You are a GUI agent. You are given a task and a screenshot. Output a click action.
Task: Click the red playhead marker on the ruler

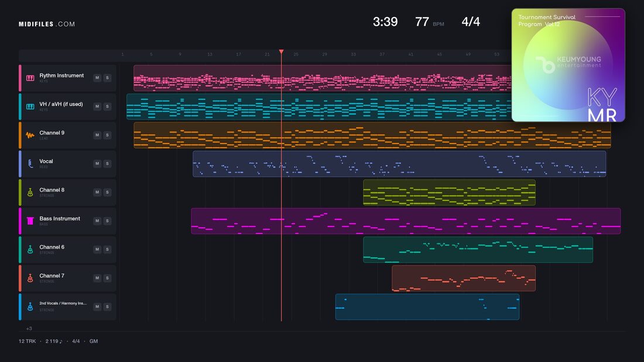(x=282, y=51)
